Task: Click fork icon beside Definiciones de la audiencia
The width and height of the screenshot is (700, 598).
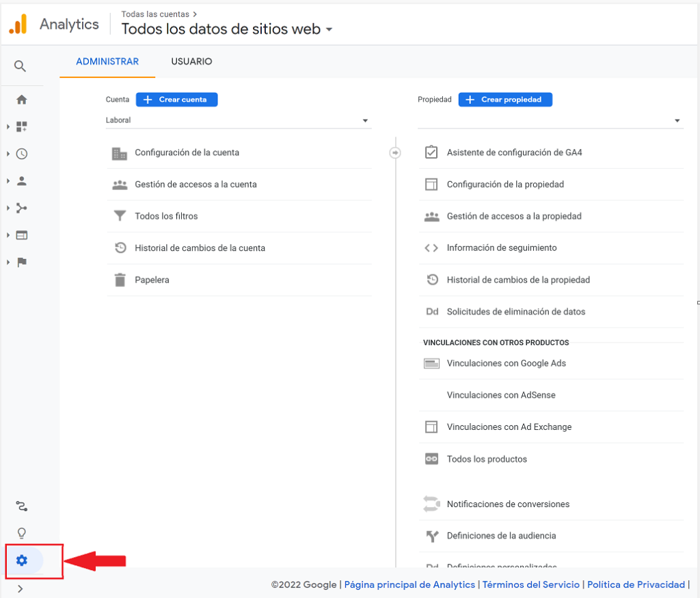Action: click(x=432, y=536)
